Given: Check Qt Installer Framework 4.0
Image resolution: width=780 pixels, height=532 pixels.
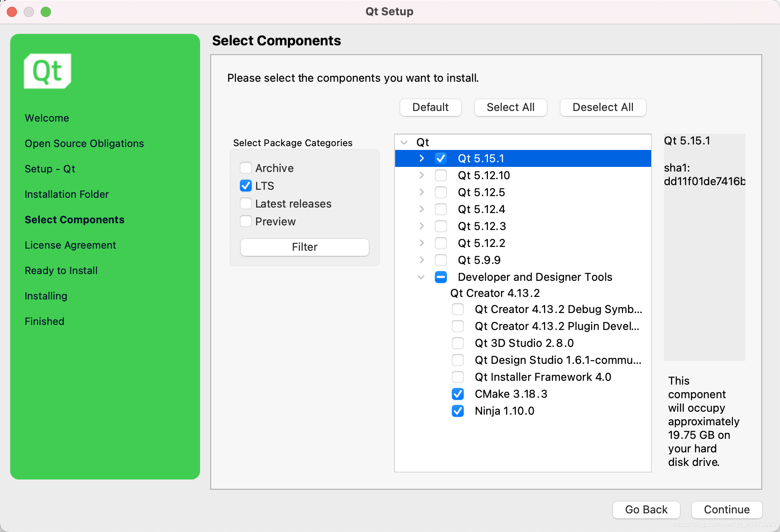Looking at the screenshot, I should 457,377.
